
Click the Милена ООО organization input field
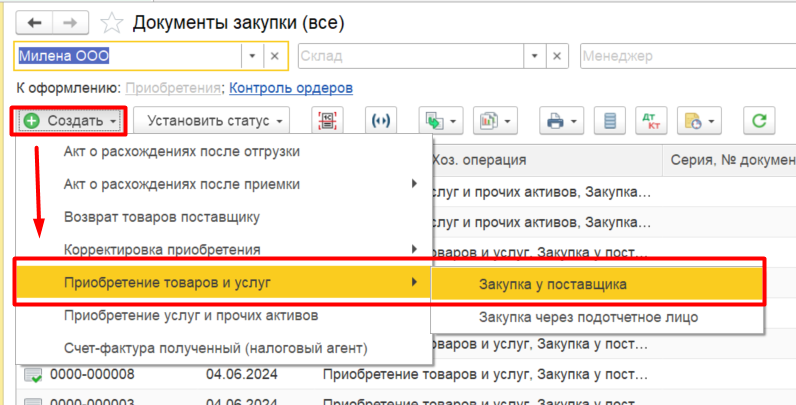[128, 56]
